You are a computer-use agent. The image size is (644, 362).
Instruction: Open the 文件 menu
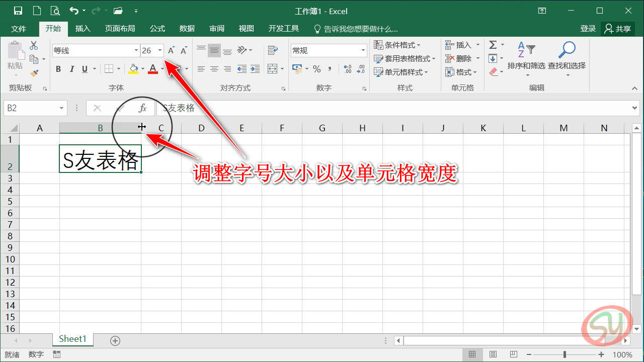point(19,29)
